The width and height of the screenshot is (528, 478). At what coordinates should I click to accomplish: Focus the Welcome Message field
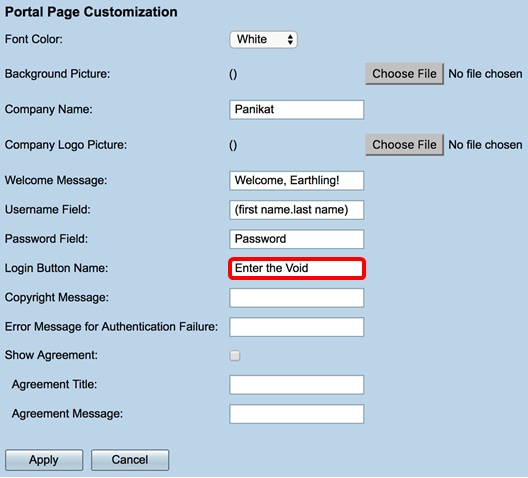pyautogui.click(x=297, y=180)
